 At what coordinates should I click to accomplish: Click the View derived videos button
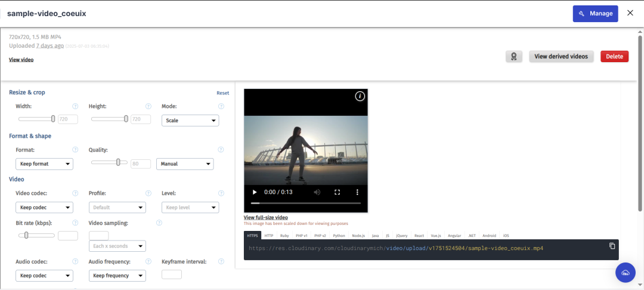coord(561,57)
